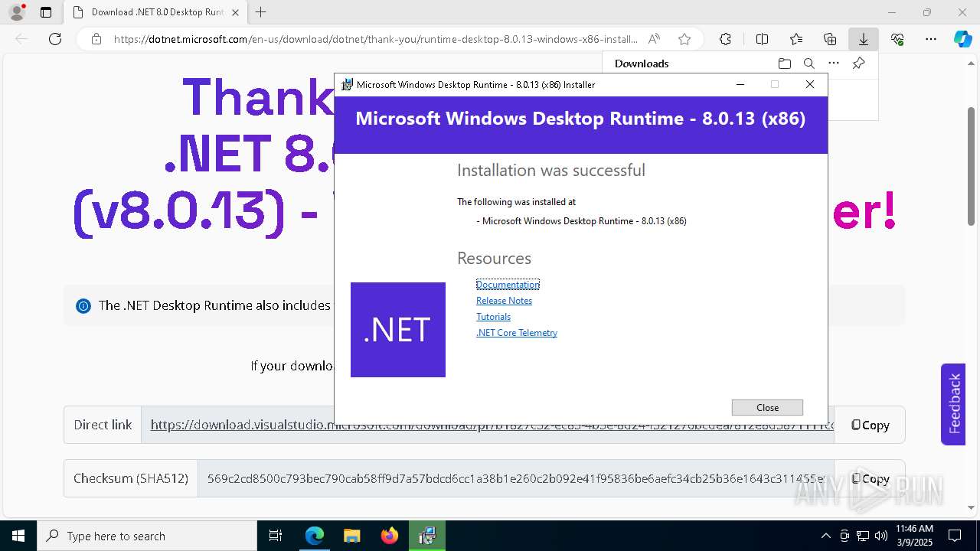Open the Windows Start menu
Image resolution: width=980 pixels, height=551 pixels.
click(x=18, y=536)
